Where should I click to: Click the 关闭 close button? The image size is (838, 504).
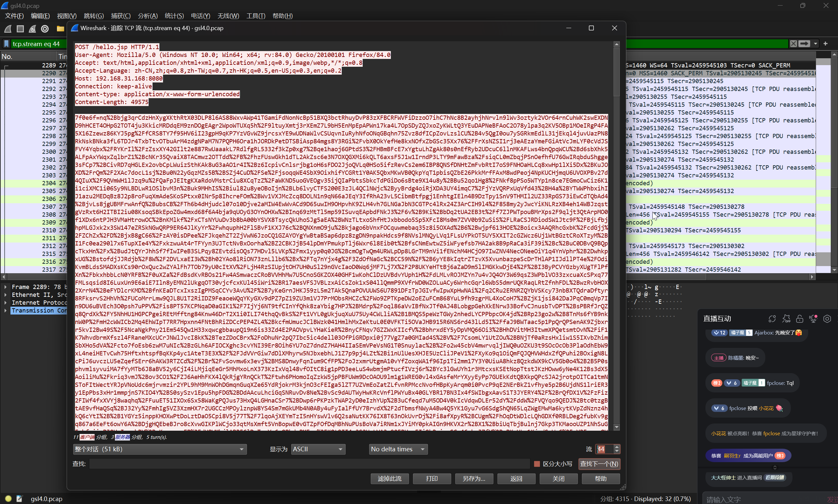click(558, 478)
